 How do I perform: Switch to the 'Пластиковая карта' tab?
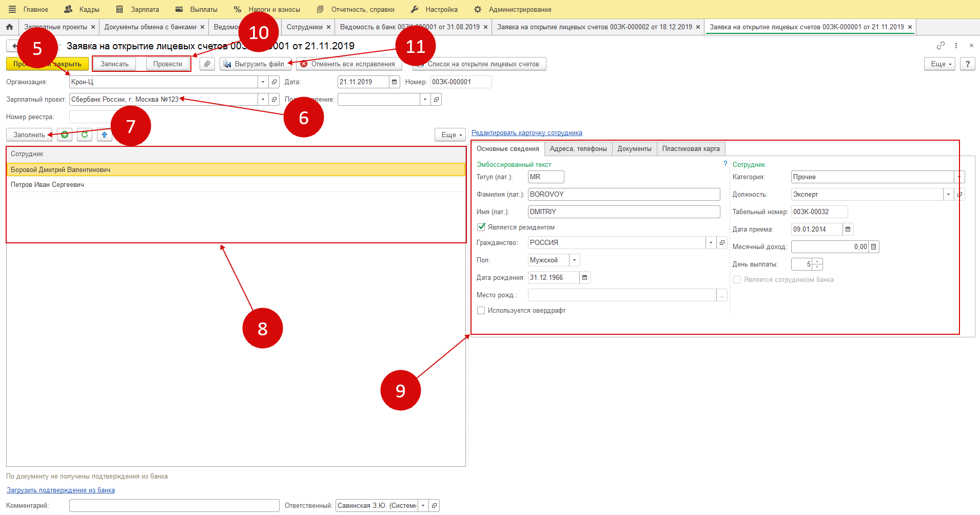[x=691, y=149]
